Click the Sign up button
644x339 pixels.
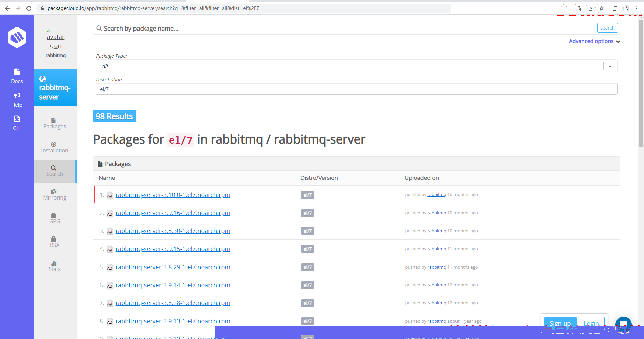click(x=560, y=323)
